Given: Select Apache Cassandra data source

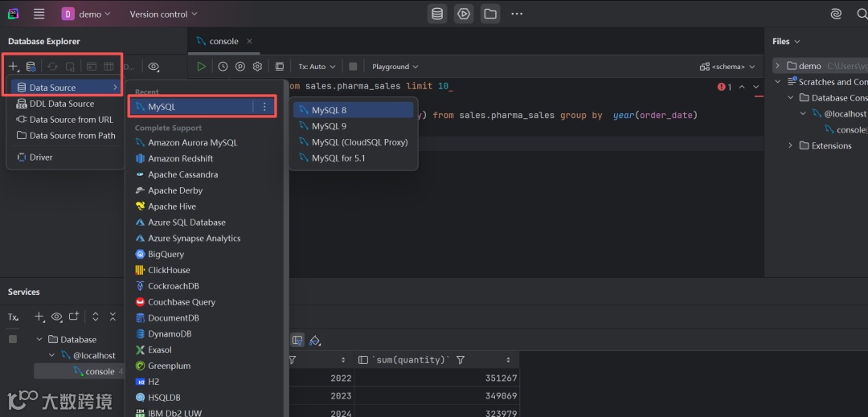Looking at the screenshot, I should click(206, 174).
